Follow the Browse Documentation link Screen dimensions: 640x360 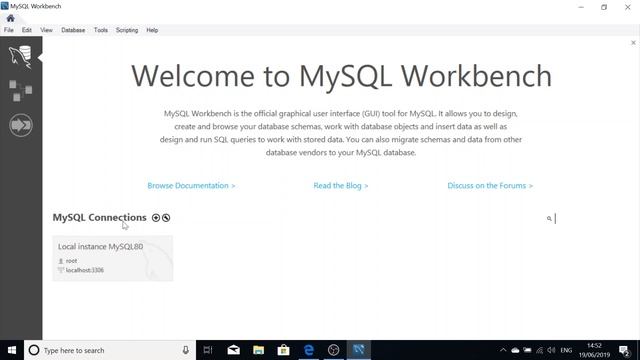click(x=191, y=186)
